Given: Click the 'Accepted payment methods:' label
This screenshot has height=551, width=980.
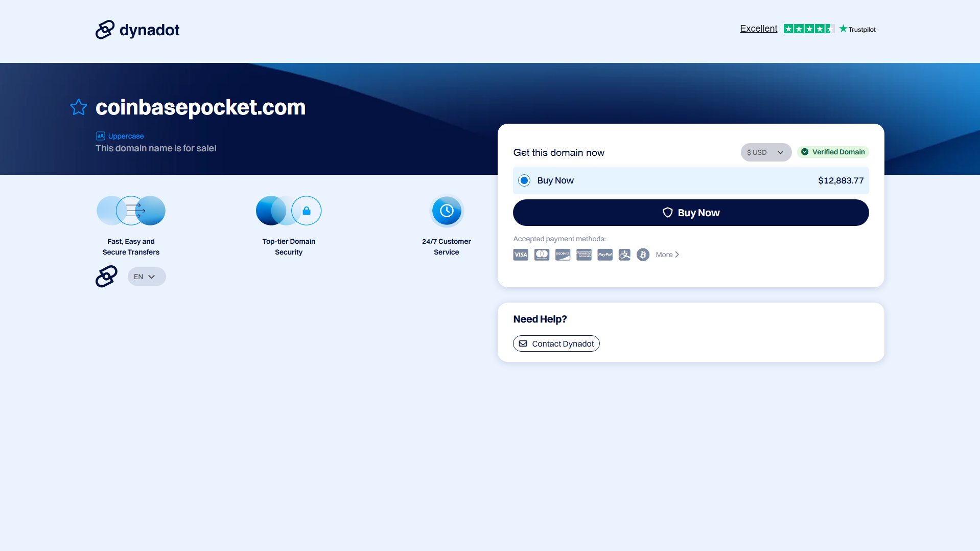Looking at the screenshot, I should tap(559, 239).
